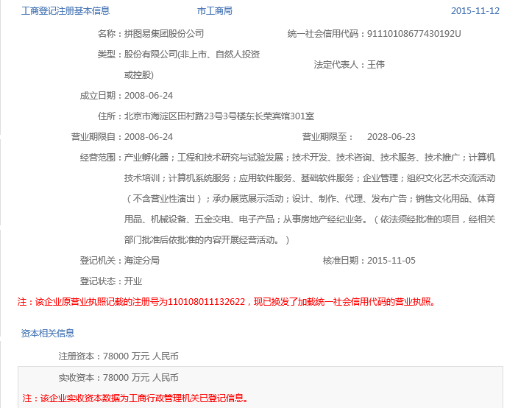Click the 经营范围 business scope paragraph

click(309, 199)
